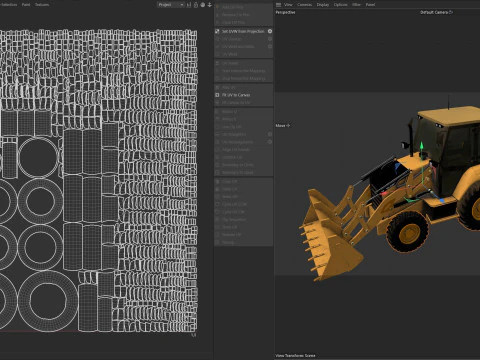Click the viewport hamburger menu icon

(x=279, y=5)
